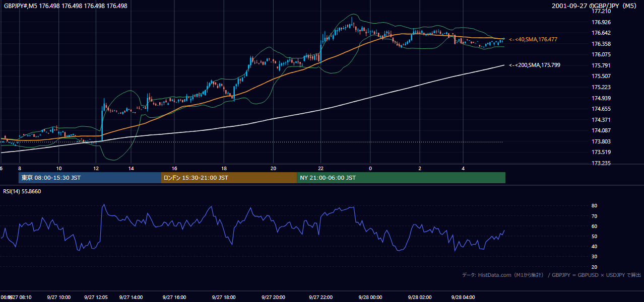Click the time label 9/27 14:00

(x=132, y=297)
